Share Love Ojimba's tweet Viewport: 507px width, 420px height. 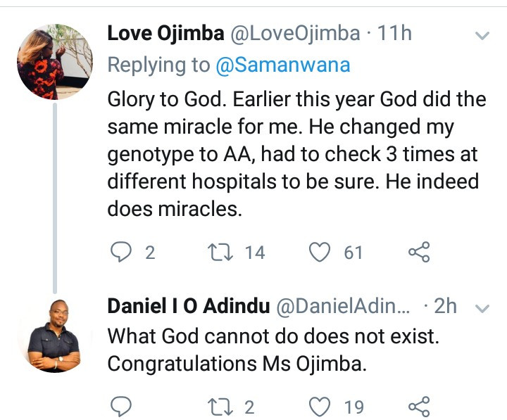(419, 252)
